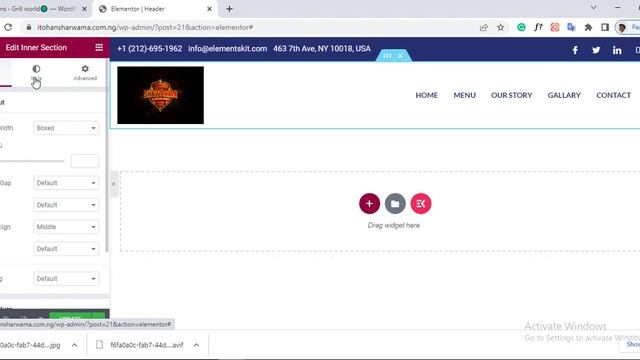Close the Grill world browser tab
Image resolution: width=640 pixels, height=360 pixels.
(84, 9)
